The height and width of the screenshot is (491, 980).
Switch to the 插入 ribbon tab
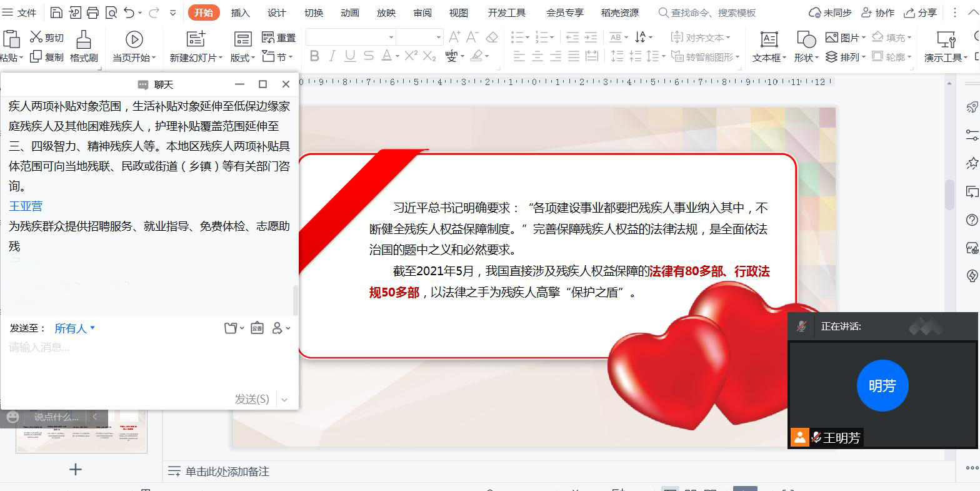point(240,13)
